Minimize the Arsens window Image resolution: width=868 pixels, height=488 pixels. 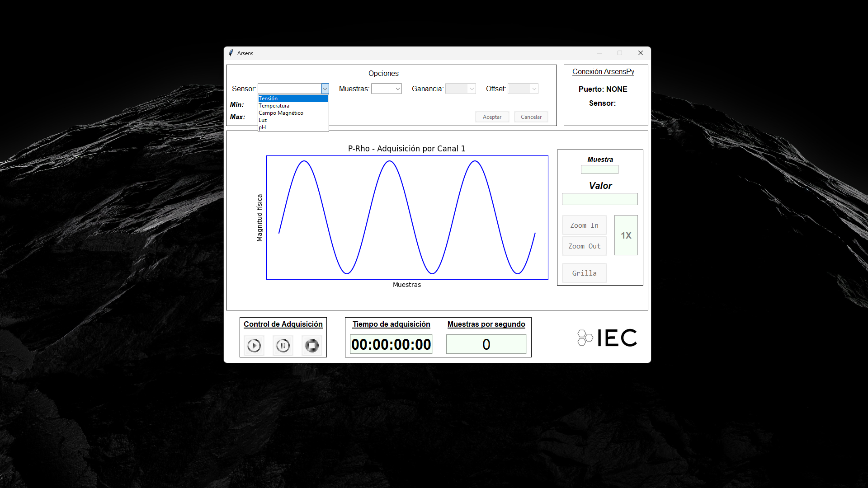599,53
